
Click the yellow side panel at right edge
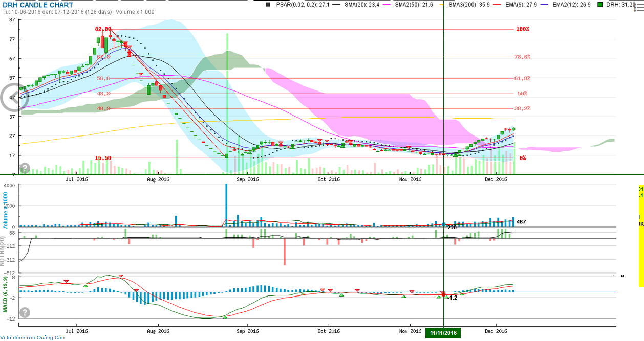640,236
